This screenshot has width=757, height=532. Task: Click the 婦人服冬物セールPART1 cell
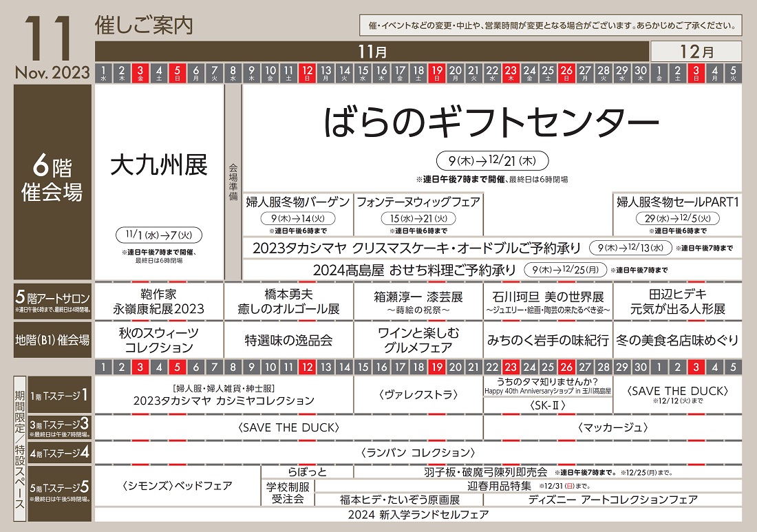click(x=678, y=215)
